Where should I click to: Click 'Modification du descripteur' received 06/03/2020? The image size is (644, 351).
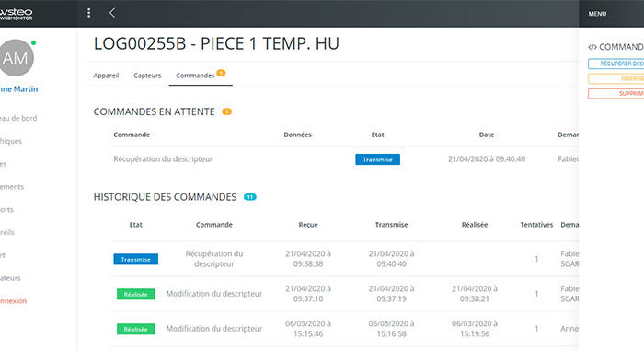click(x=214, y=329)
